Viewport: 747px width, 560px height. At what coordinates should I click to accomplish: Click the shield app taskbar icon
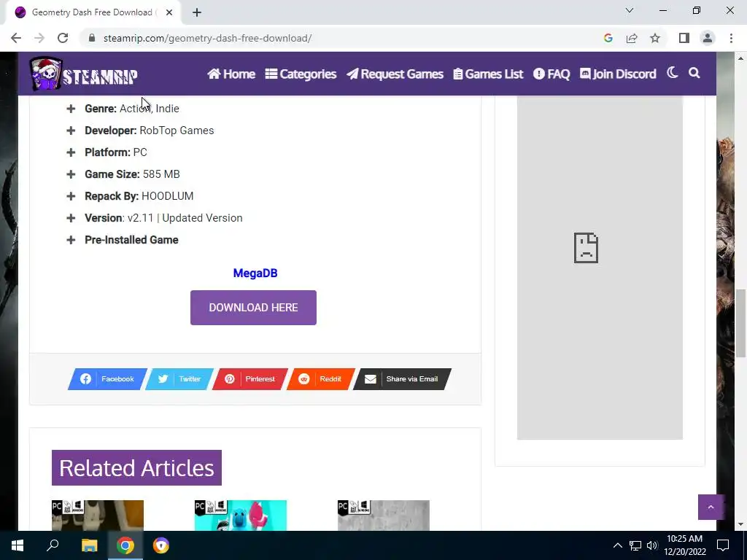pos(161,545)
